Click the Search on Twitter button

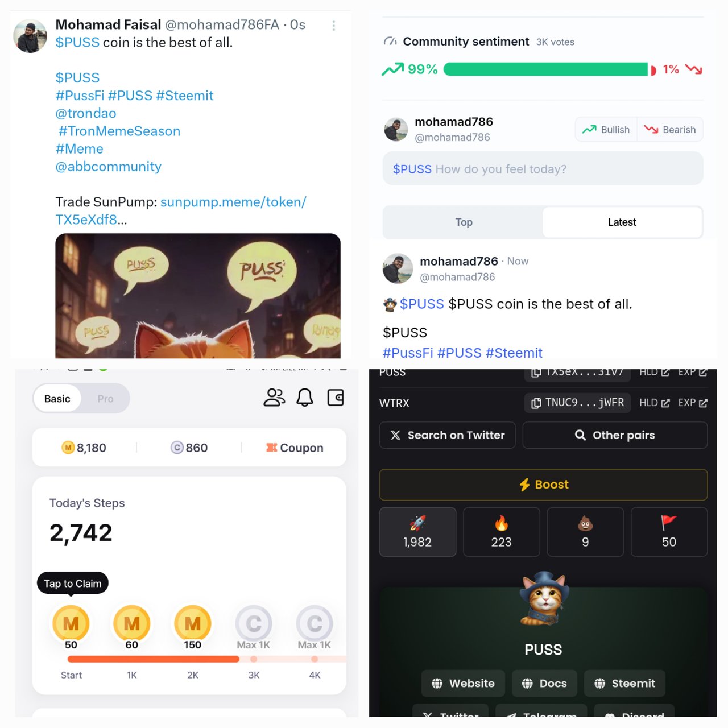(448, 435)
